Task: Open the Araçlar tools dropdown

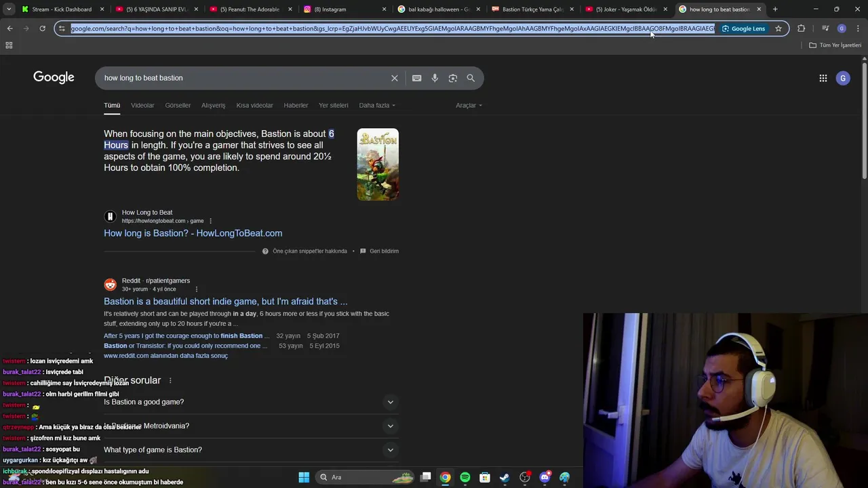Action: [x=469, y=105]
